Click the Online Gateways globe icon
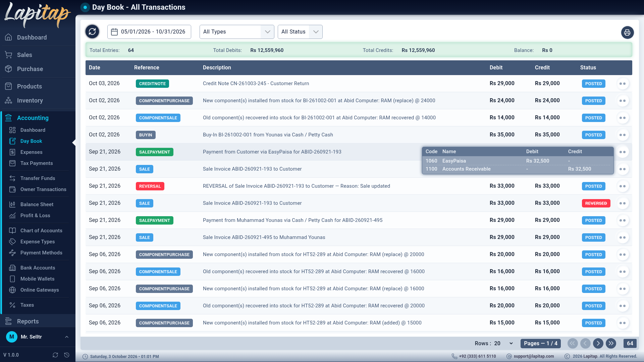 (12, 290)
